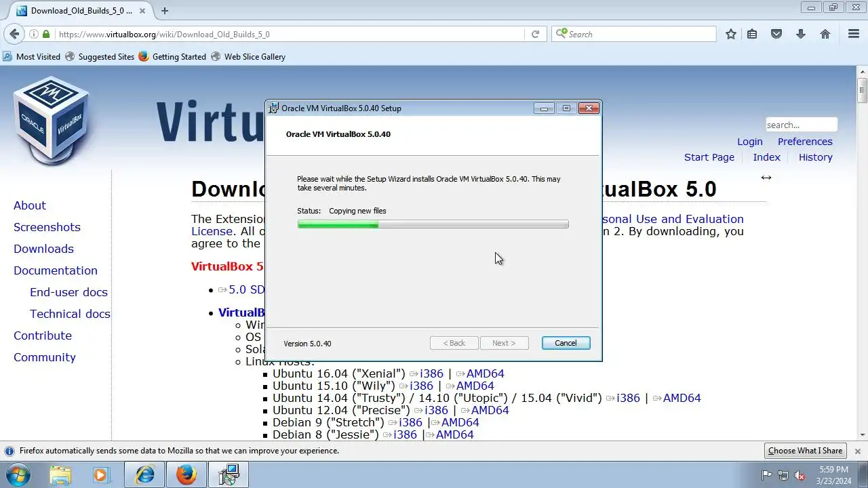Screen dimensions: 868x488
Task: Click i386 link for Ubuntu 12.04 Precise
Action: pyautogui.click(x=436, y=410)
